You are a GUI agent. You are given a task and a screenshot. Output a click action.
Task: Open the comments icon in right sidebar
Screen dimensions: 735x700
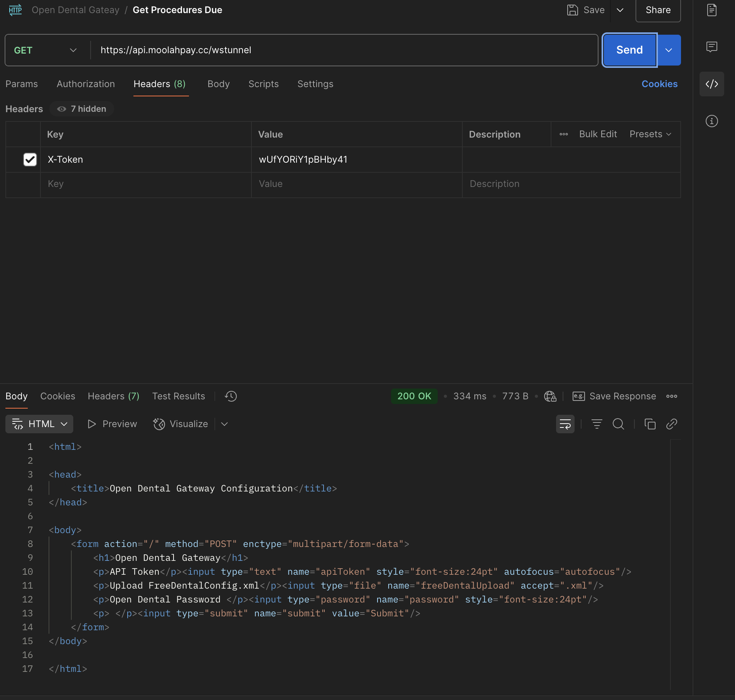711,47
